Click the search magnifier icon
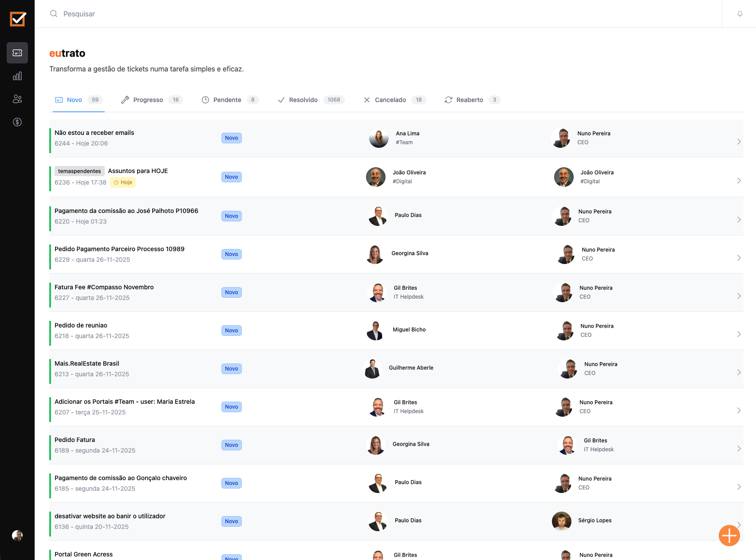756x560 pixels. [x=53, y=14]
